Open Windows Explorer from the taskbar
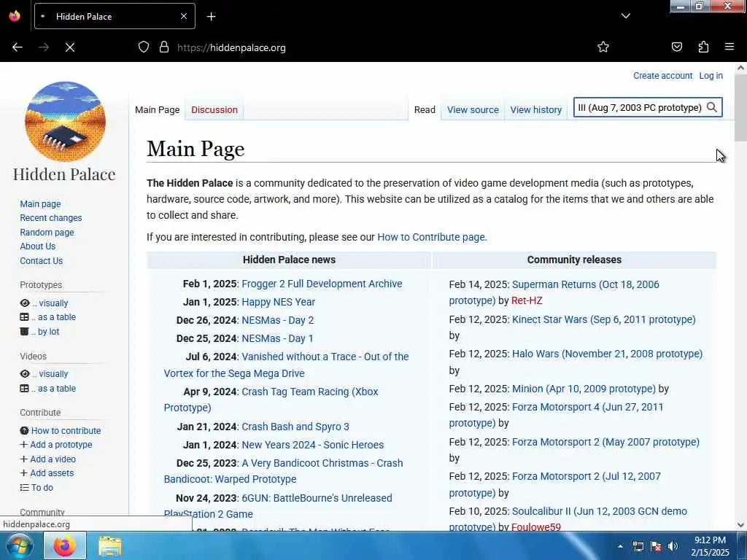Viewport: 747px width, 560px height. 110,546
